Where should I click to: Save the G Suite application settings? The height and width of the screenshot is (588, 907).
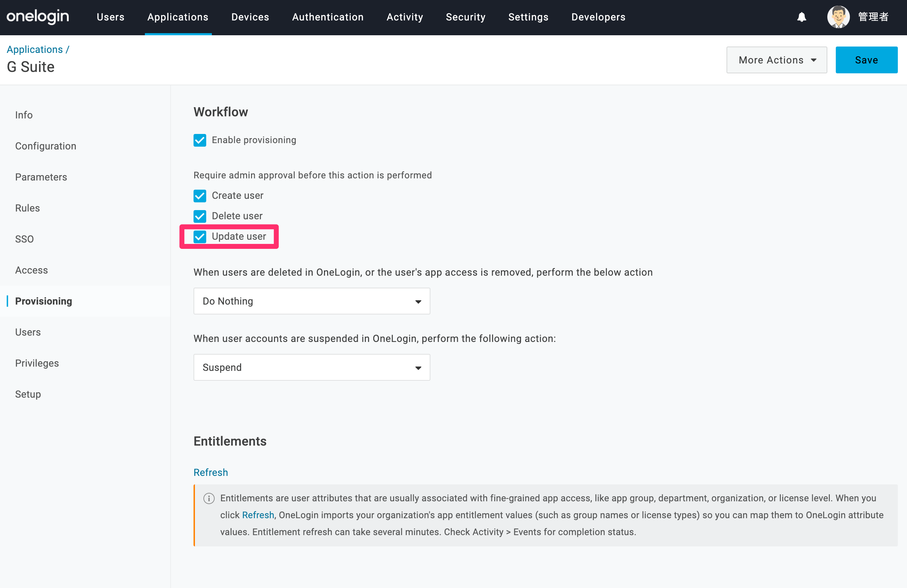(x=866, y=60)
